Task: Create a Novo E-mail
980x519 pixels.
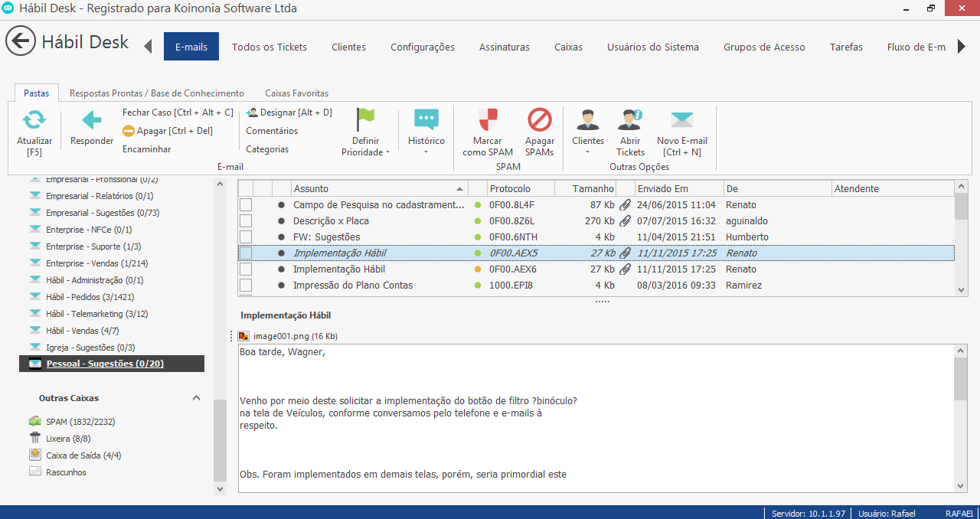Action: (x=681, y=121)
